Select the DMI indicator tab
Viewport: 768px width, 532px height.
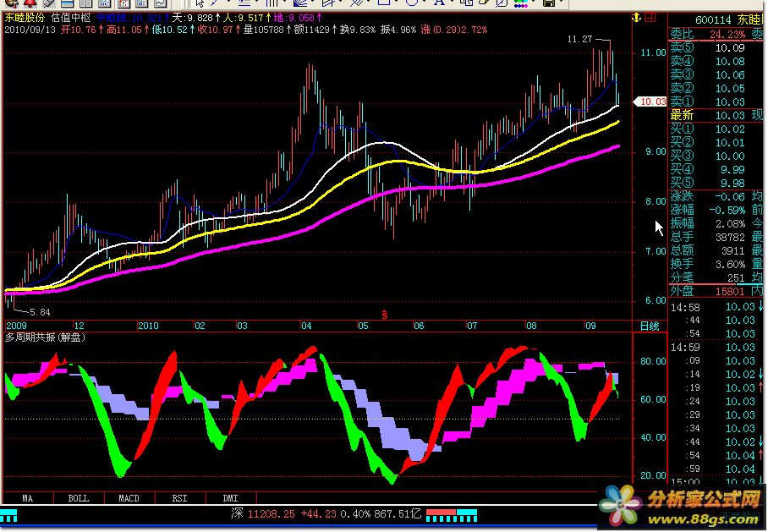231,498
